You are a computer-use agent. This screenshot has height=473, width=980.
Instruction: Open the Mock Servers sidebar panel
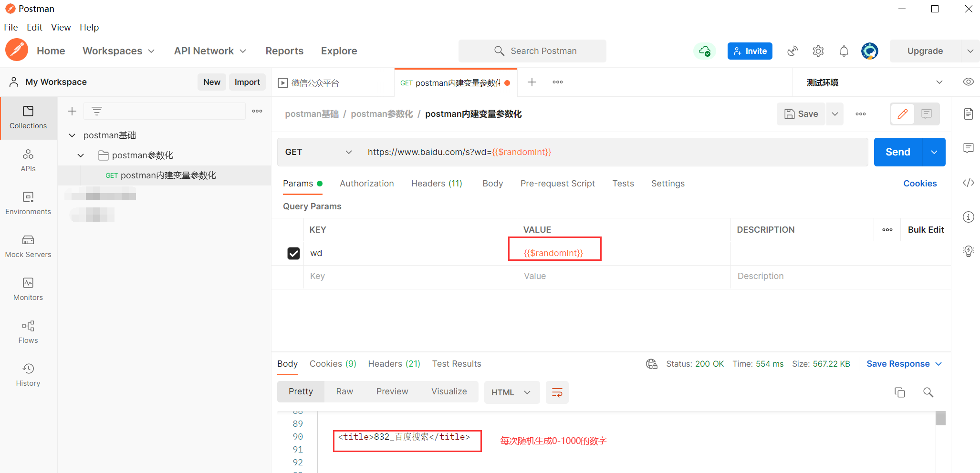pos(28,246)
